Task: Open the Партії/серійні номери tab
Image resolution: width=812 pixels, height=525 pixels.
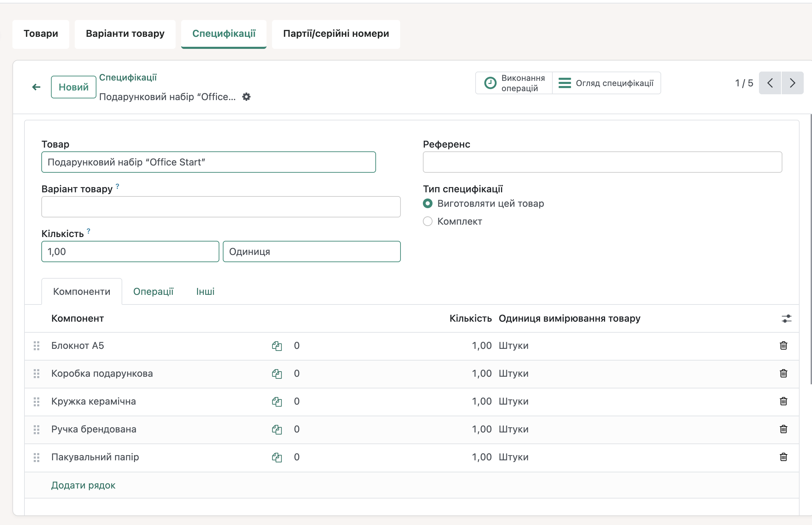Action: point(336,34)
